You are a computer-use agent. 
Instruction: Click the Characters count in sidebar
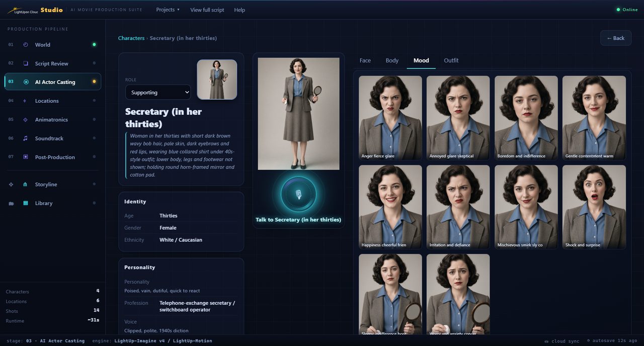pyautogui.click(x=98, y=291)
